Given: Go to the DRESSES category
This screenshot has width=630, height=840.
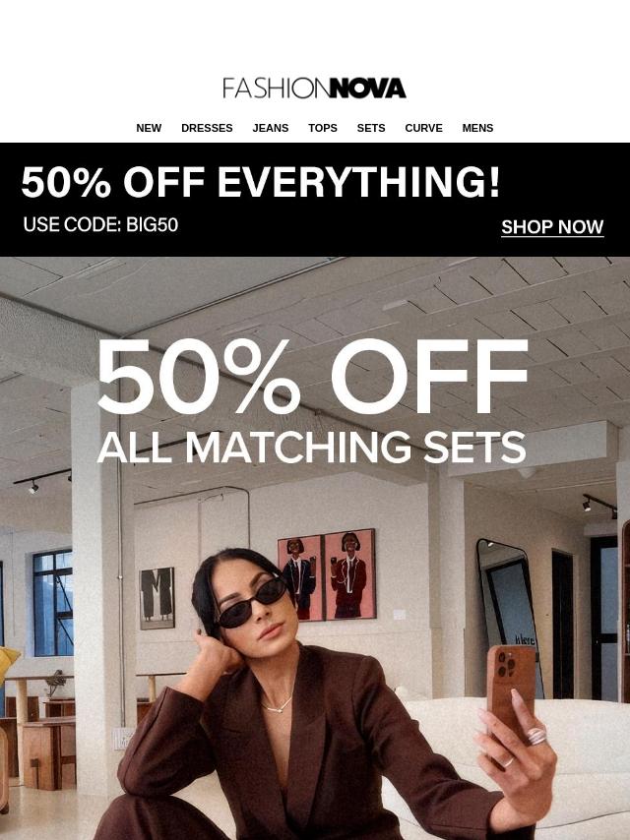Looking at the screenshot, I should click(x=207, y=128).
